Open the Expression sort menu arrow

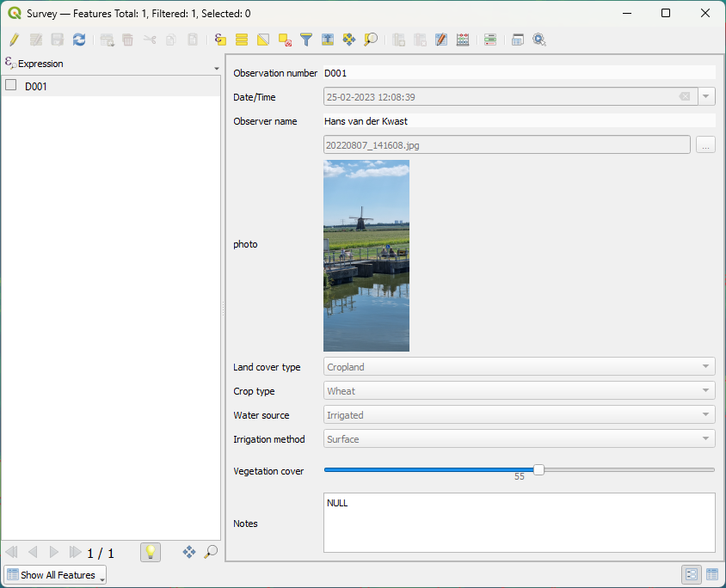click(x=216, y=69)
